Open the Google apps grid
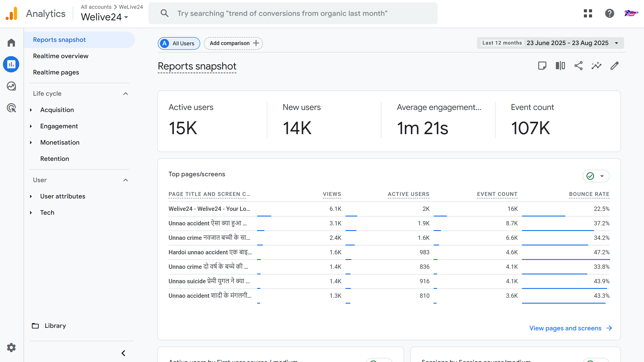Screen dimensions: 644x362 pos(588,13)
